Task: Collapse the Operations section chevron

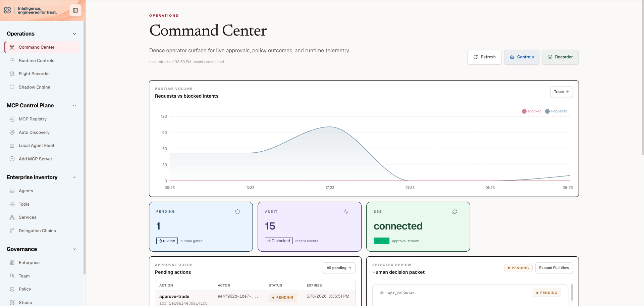Action: (74, 34)
